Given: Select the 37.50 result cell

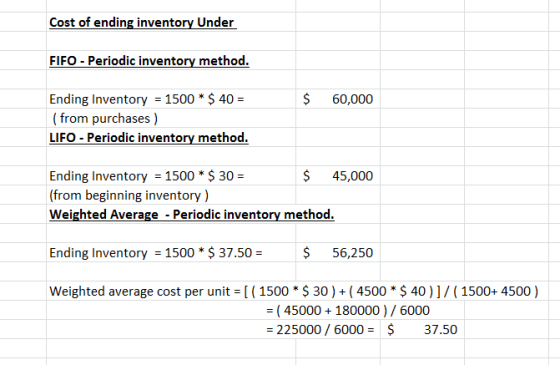Looking at the screenshot, I should click(x=422, y=330).
